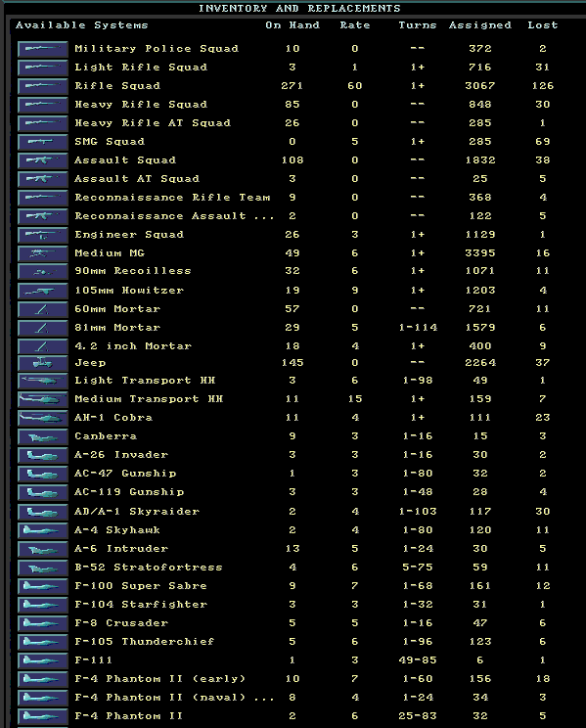Click the F-4 Phantom II (naval) ... name

[174, 697]
